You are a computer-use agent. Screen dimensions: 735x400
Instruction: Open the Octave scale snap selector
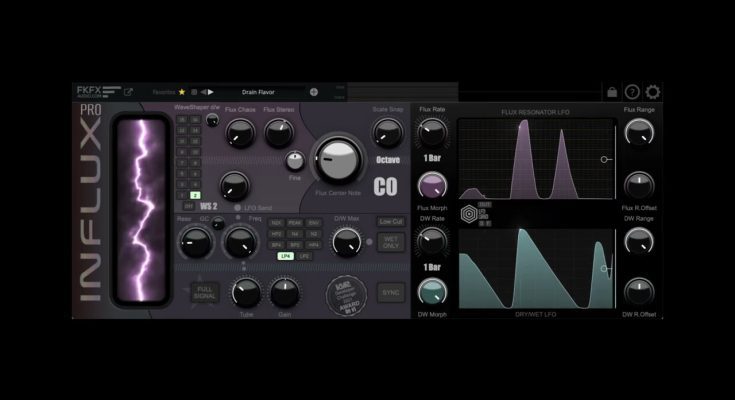(x=388, y=159)
